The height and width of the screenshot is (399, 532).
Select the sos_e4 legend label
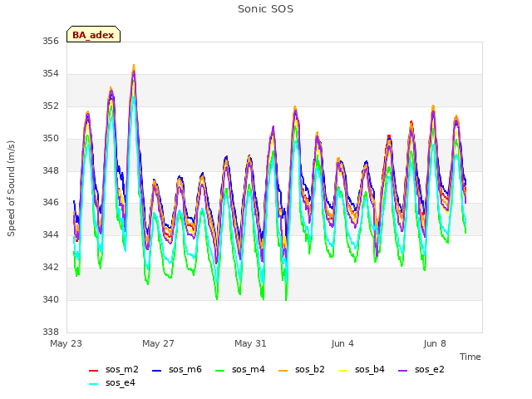(x=121, y=382)
